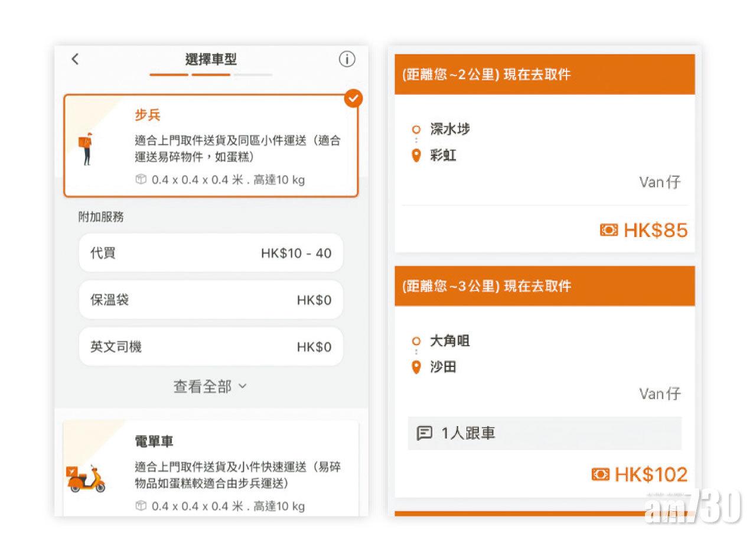The image size is (756, 536).
Task: Click the orange scooter icon
Action: [x=86, y=477]
